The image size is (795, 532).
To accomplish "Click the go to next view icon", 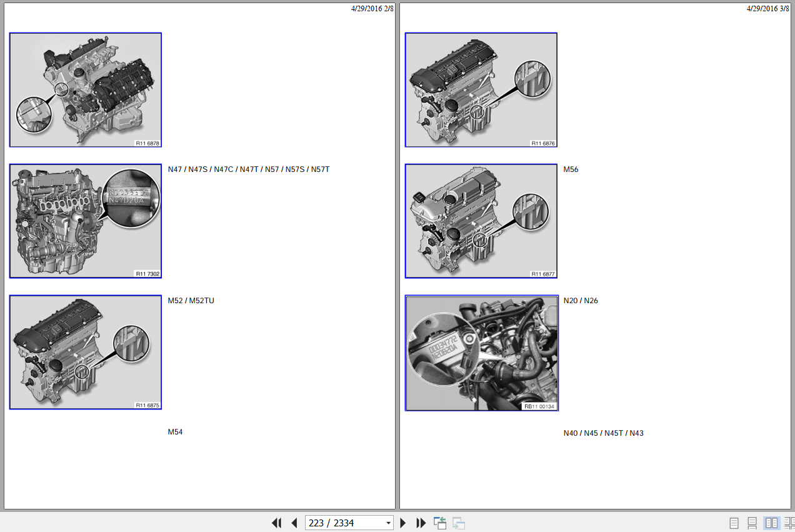I will [459, 523].
